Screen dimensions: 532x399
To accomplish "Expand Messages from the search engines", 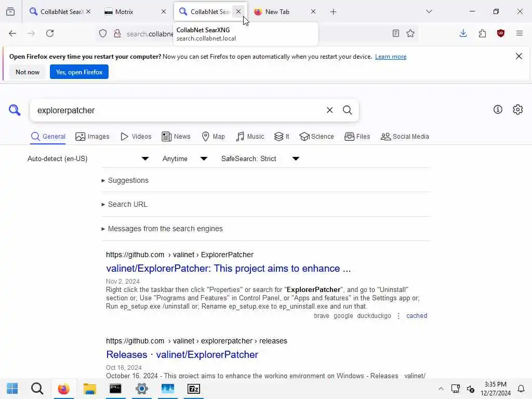I will point(165,229).
